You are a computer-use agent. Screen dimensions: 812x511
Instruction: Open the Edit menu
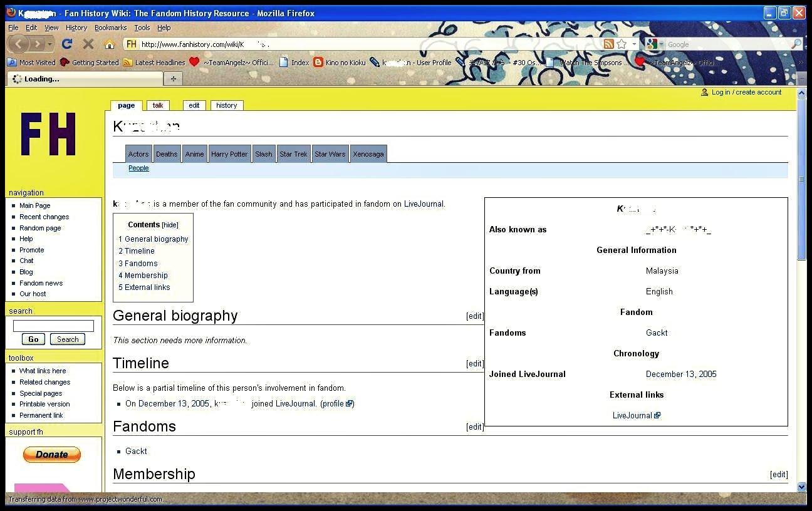(31, 28)
